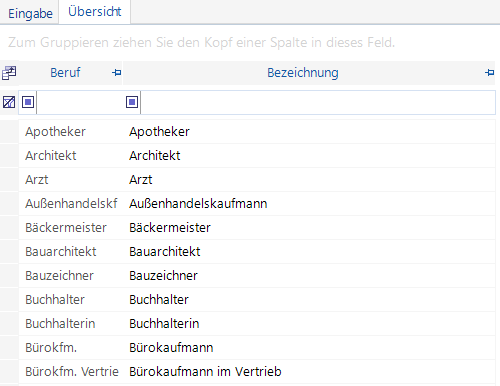Open the column chooser icon left of Beruf
The height and width of the screenshot is (386, 500).
tap(9, 73)
